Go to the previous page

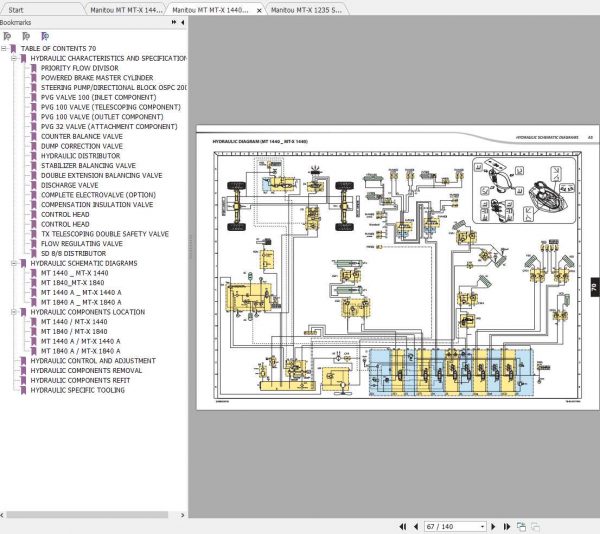416,527
